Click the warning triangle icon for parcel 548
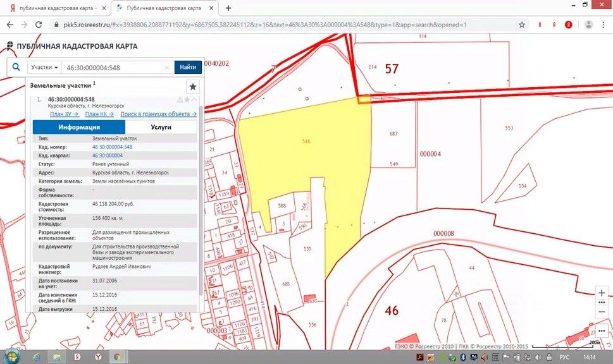The height and width of the screenshot is (364, 613). (x=180, y=100)
